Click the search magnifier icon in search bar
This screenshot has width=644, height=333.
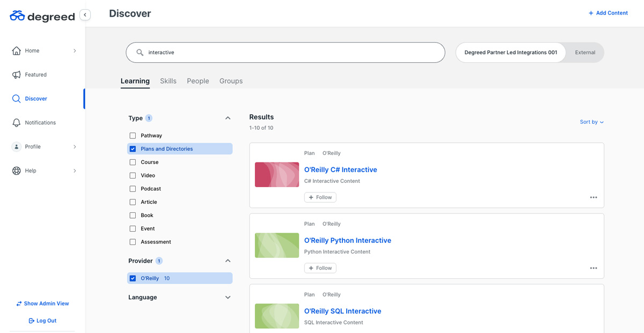[140, 53]
